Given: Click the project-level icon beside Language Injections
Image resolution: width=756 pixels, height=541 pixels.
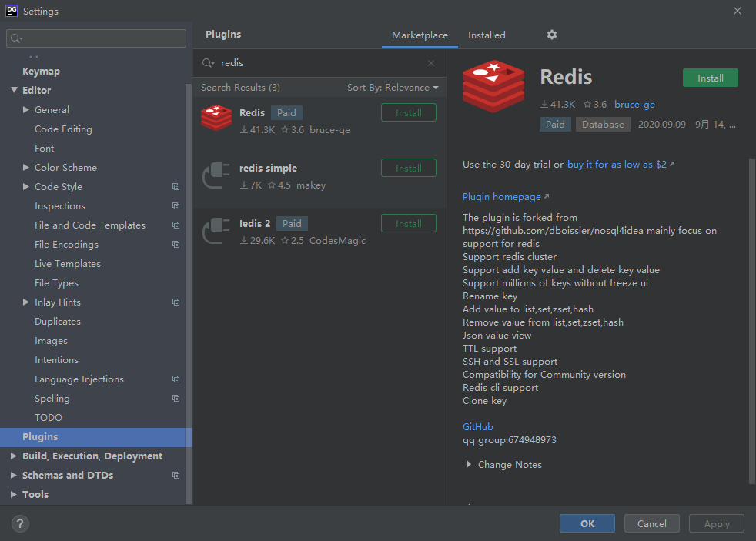Looking at the screenshot, I should point(176,379).
